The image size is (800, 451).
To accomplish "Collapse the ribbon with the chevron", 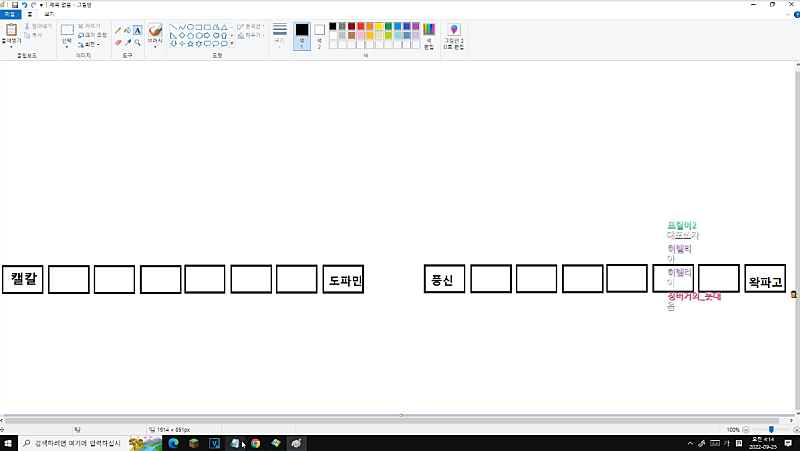I will coord(788,15).
